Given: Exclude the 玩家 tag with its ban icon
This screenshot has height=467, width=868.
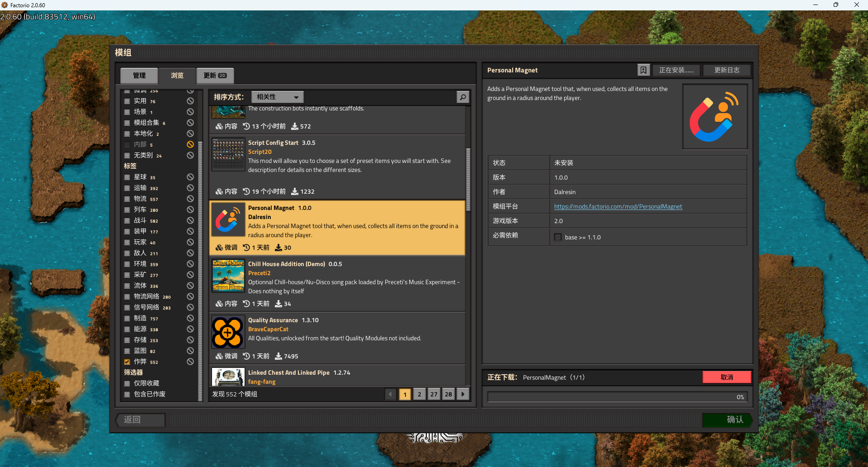Looking at the screenshot, I should (190, 242).
